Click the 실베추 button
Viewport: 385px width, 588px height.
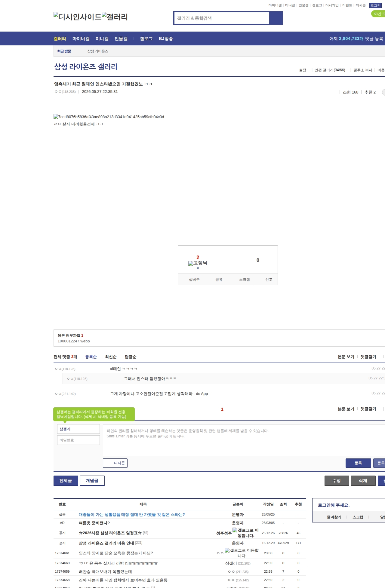click(x=190, y=280)
